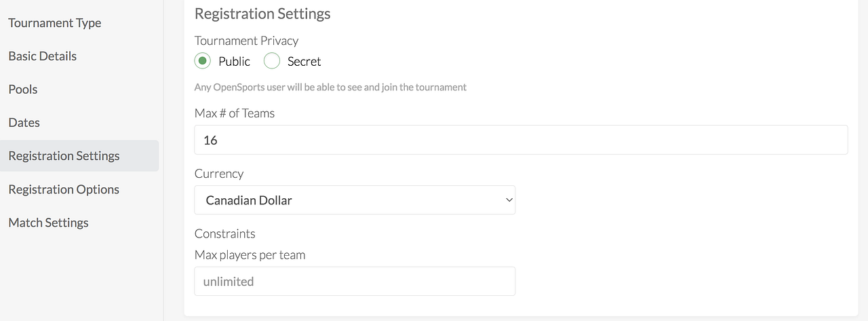868x321 pixels.
Task: Click the Registration Settings page heading
Action: click(x=262, y=14)
